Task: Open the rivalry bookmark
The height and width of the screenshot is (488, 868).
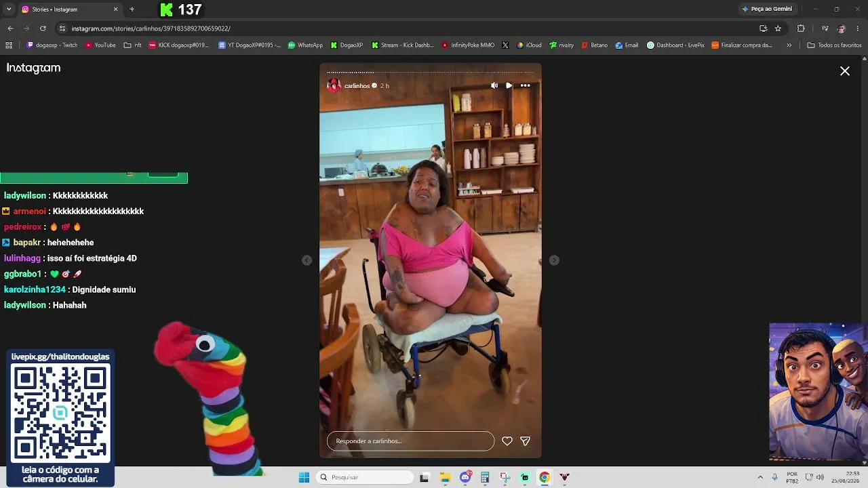Action: coord(561,45)
